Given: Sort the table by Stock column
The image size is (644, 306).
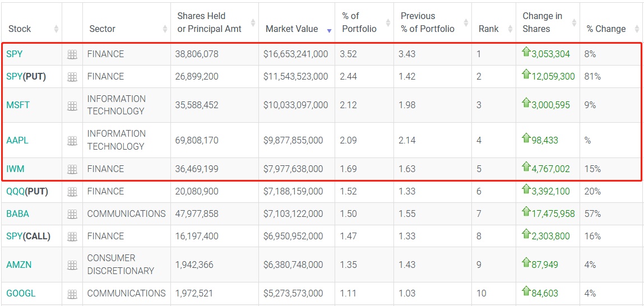Looking at the screenshot, I should 20,29.
